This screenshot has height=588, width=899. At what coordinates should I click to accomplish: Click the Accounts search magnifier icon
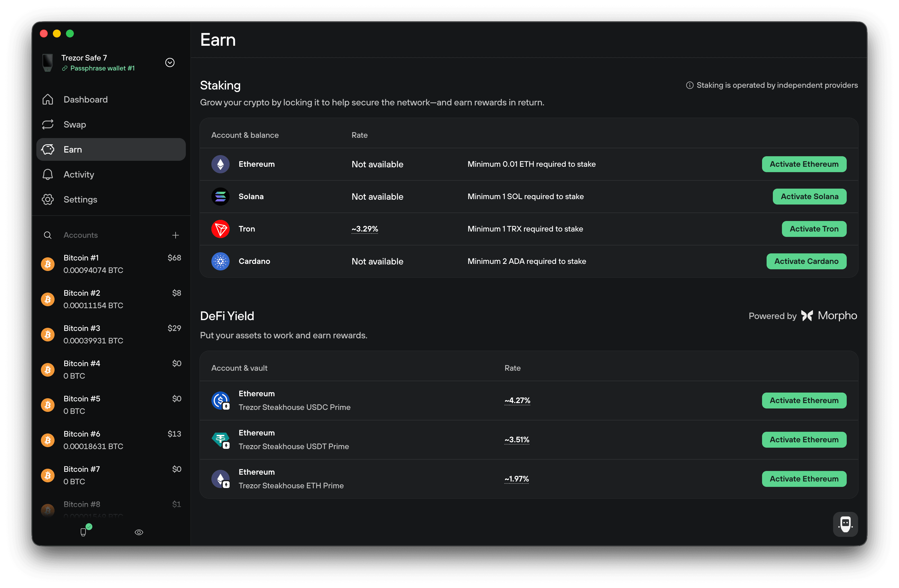(48, 235)
